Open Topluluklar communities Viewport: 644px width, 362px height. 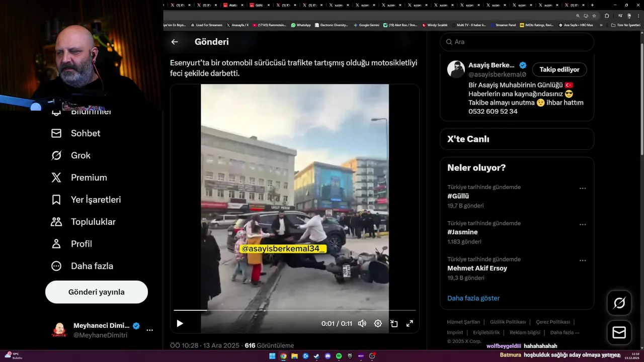coord(84,222)
